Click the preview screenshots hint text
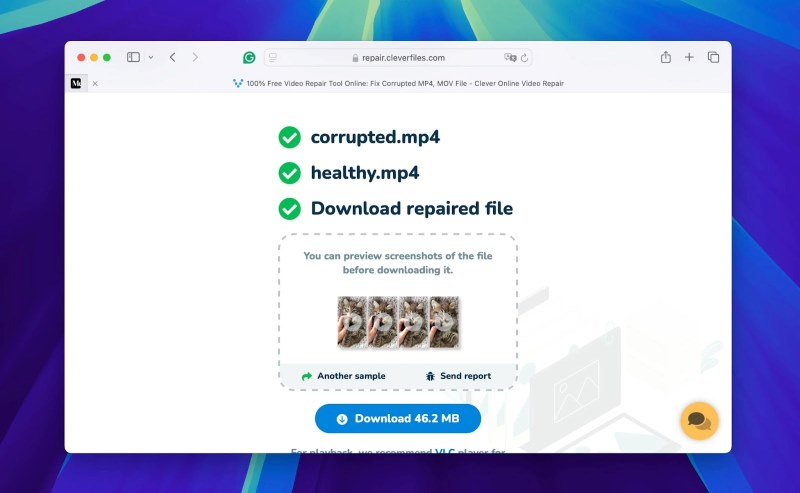The image size is (800, 493). tap(398, 263)
